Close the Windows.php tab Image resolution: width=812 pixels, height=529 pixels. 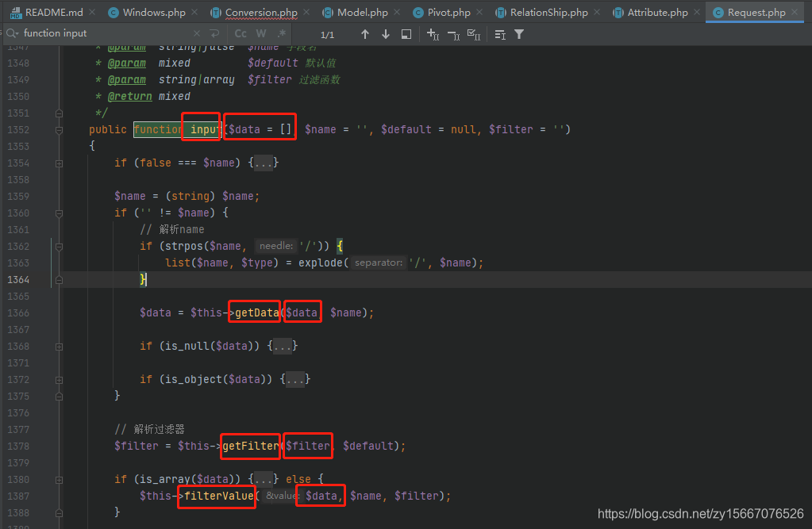pos(194,12)
